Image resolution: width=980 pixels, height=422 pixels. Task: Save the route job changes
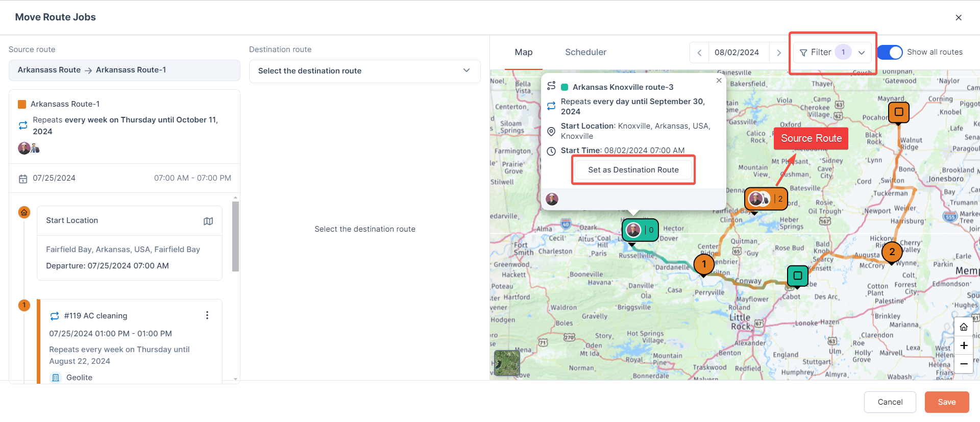tap(946, 402)
